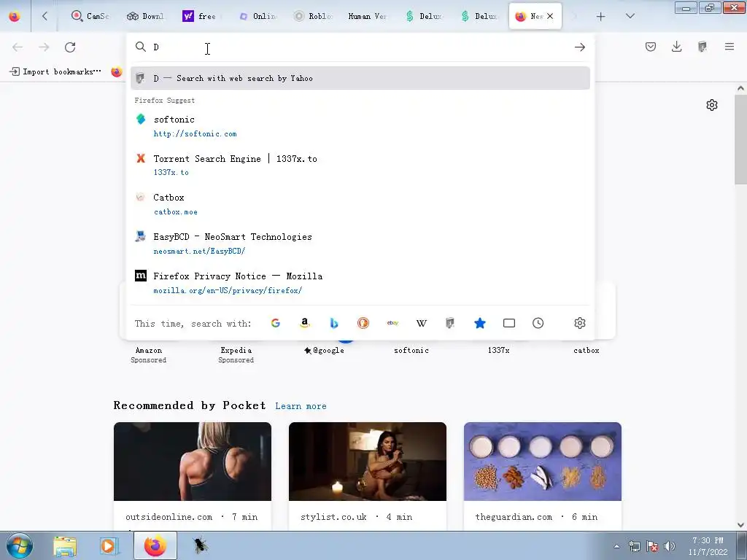The height and width of the screenshot is (560, 747).
Task: Switch to the CamSc tab
Action: (x=90, y=16)
